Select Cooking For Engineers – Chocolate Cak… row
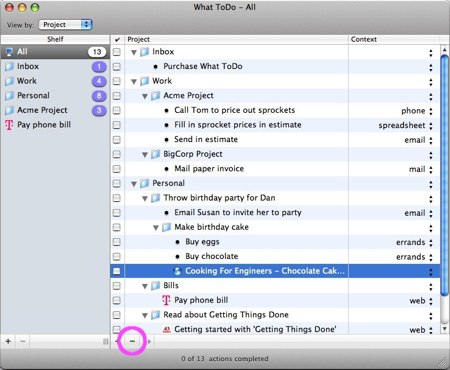The width and height of the screenshot is (450, 370). [x=275, y=271]
